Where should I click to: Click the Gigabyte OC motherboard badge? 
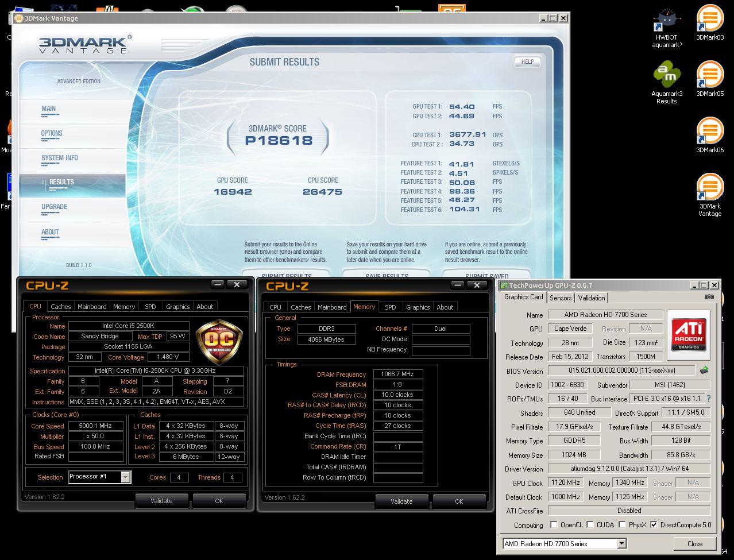pyautogui.click(x=219, y=342)
